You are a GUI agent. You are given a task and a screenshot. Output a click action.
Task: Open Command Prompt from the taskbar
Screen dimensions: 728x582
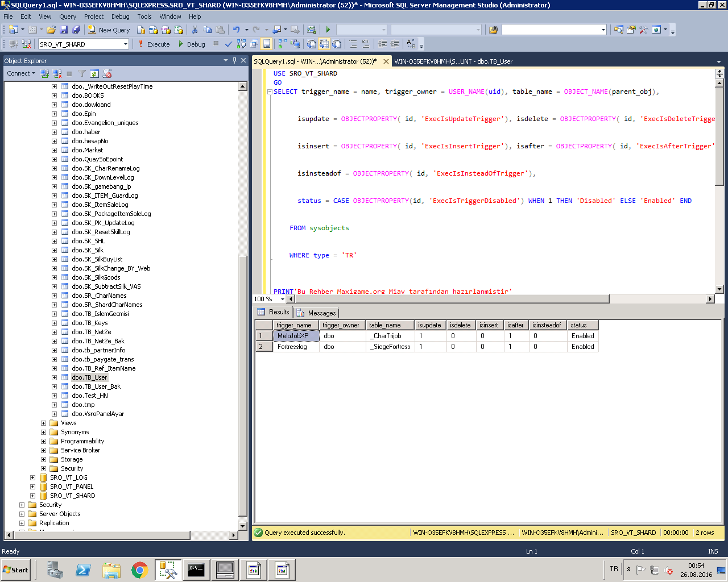click(x=196, y=570)
